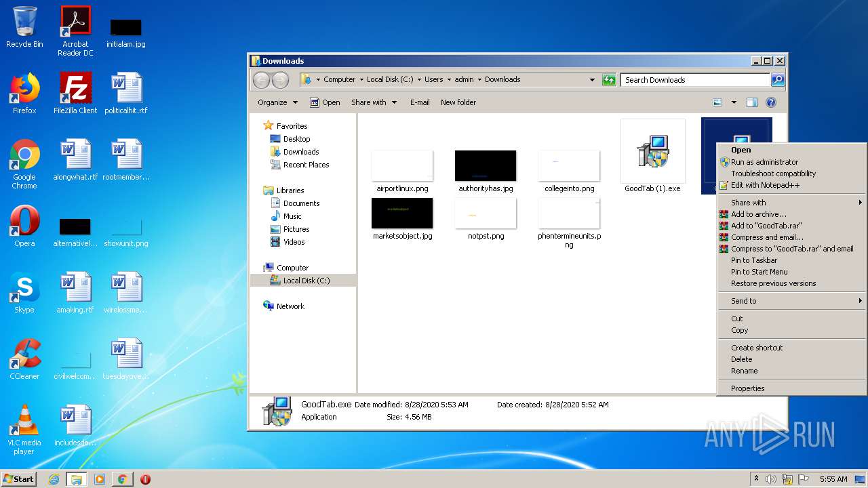Open the view options dropdown arrow
Screen dimensions: 868x488
click(x=734, y=102)
